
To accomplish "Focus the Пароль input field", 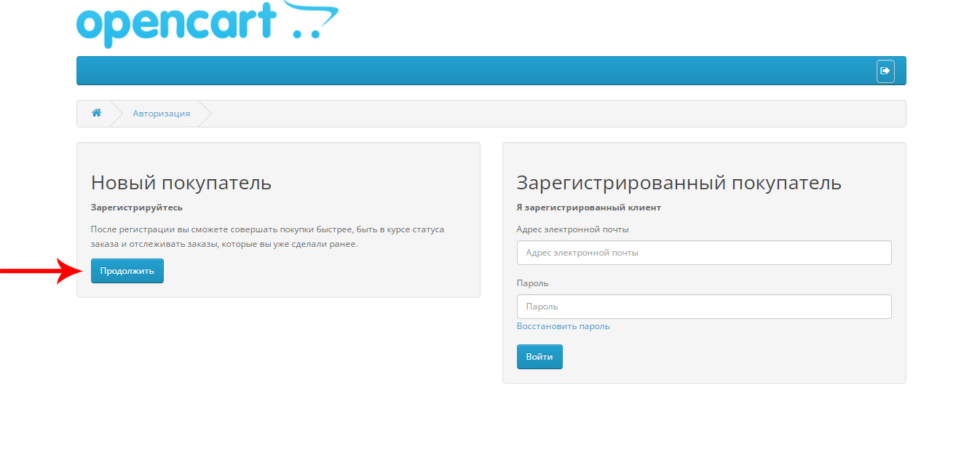I will coord(704,306).
